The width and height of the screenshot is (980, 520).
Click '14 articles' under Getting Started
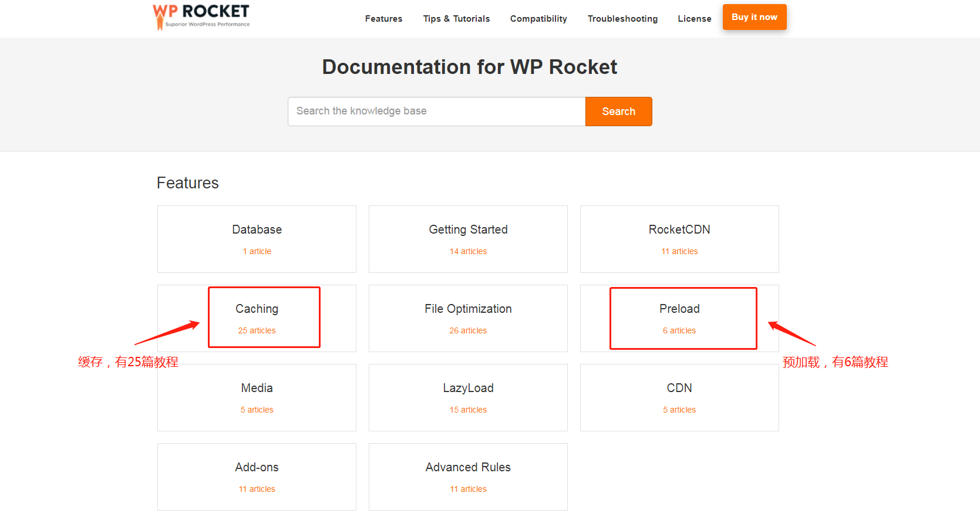[468, 251]
